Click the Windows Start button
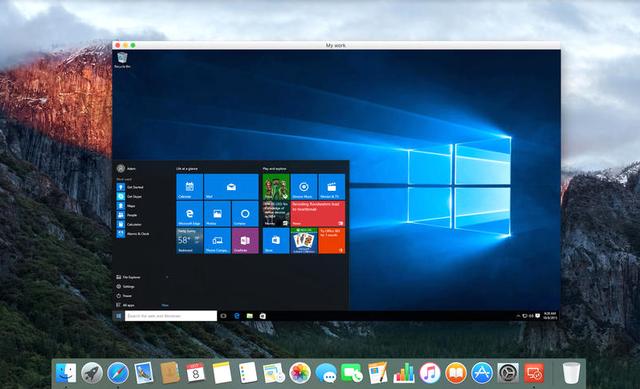640x389 pixels. coord(118,316)
